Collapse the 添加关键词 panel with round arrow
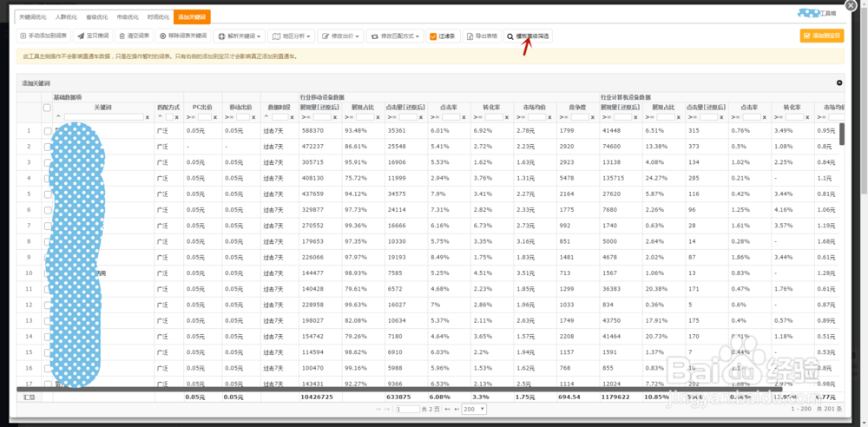This screenshot has height=427, width=868. 839,82
